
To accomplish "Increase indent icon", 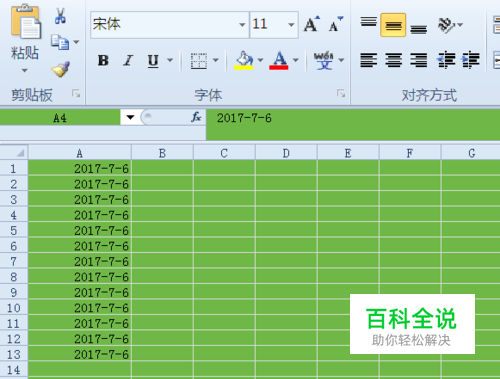I will click(470, 60).
